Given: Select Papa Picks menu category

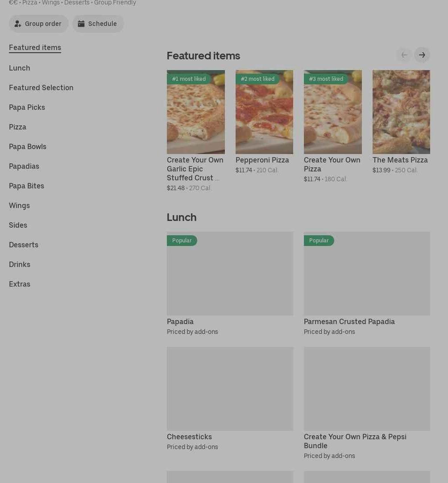Looking at the screenshot, I should point(27,107).
